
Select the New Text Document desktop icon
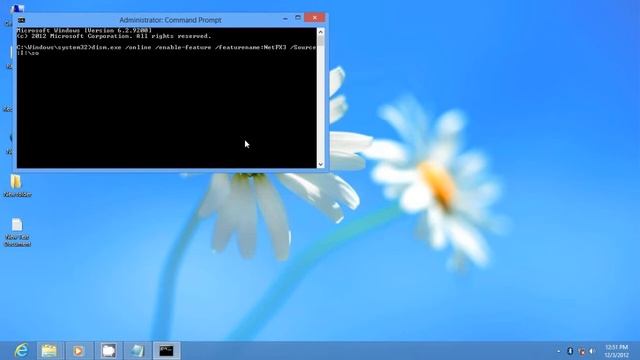[17, 232]
